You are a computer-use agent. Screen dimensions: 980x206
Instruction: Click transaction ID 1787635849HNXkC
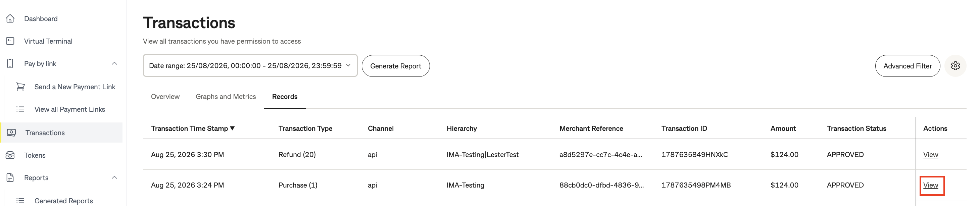click(695, 155)
